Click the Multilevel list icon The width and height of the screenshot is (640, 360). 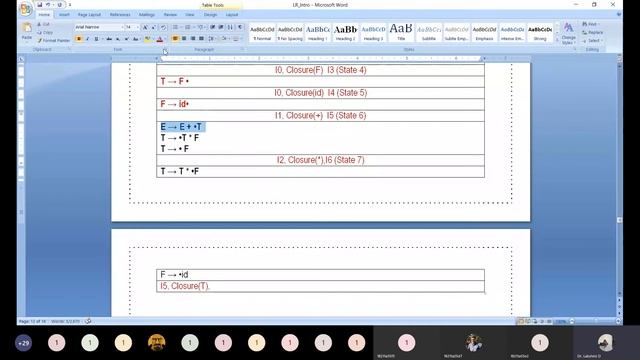pyautogui.click(x=201, y=27)
